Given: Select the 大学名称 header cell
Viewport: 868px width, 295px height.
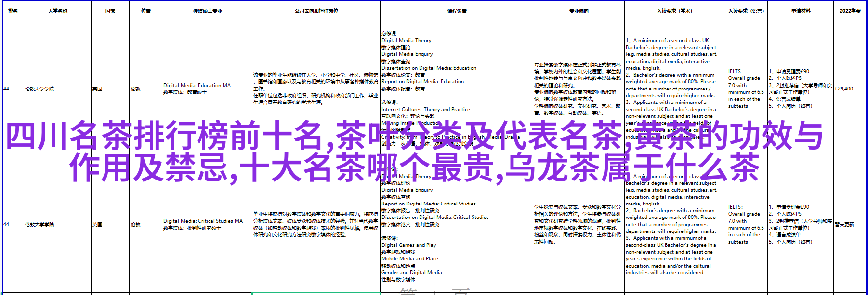Looking at the screenshot, I should click(57, 11).
